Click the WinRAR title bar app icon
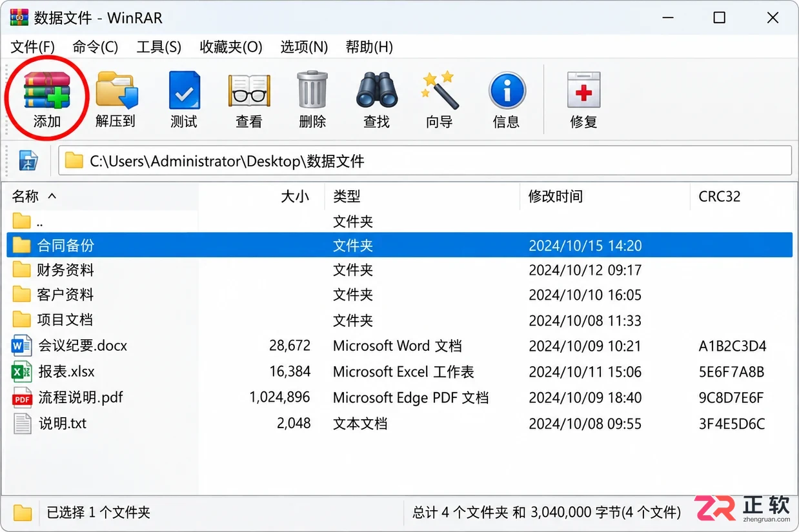 19,17
